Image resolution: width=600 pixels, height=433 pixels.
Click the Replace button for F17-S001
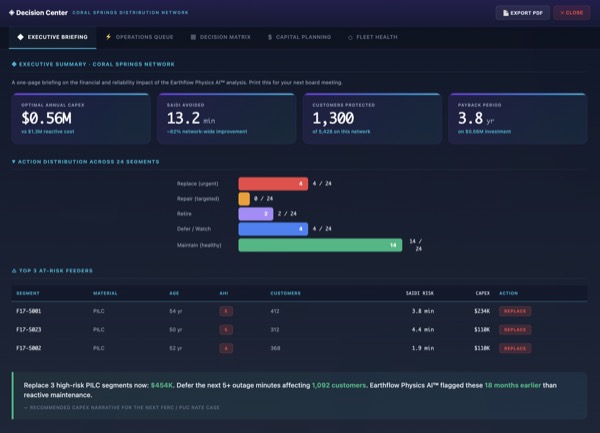[x=515, y=311]
